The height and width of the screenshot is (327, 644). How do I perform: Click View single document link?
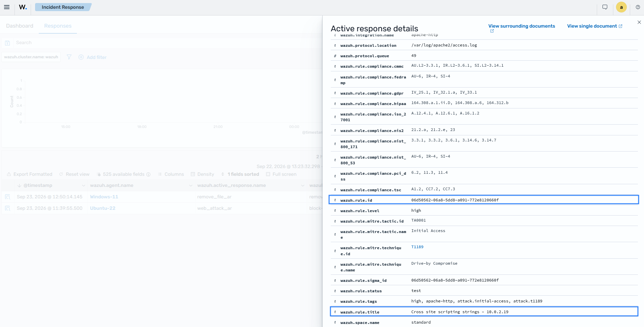pyautogui.click(x=595, y=26)
